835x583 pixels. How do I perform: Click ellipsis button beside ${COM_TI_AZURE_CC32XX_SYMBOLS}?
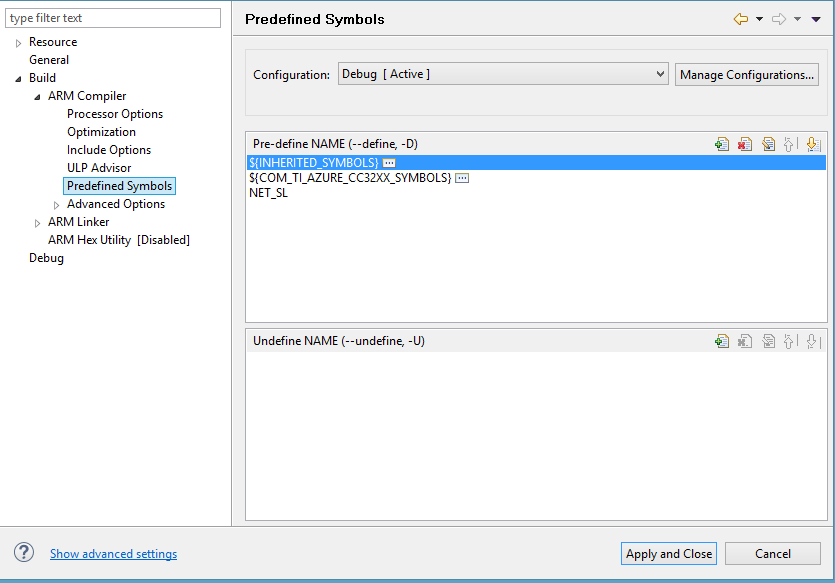click(x=462, y=178)
